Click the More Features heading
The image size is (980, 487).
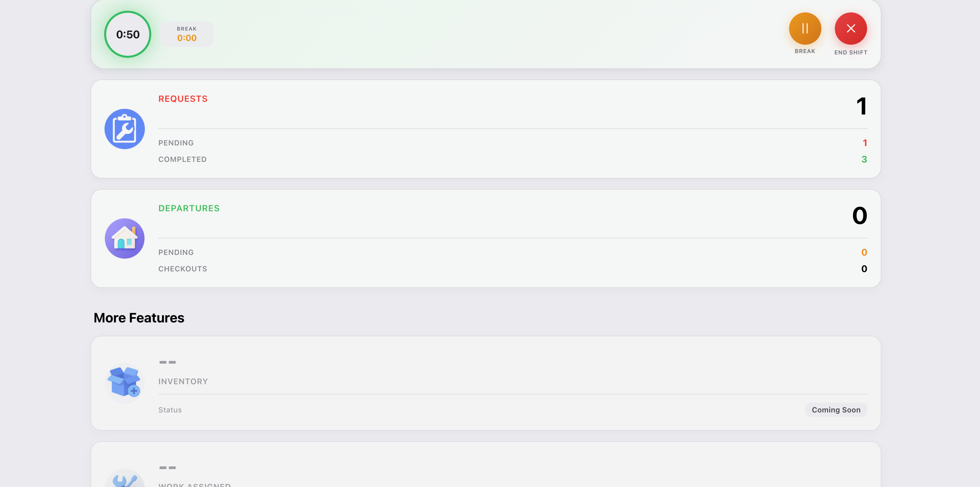139,318
